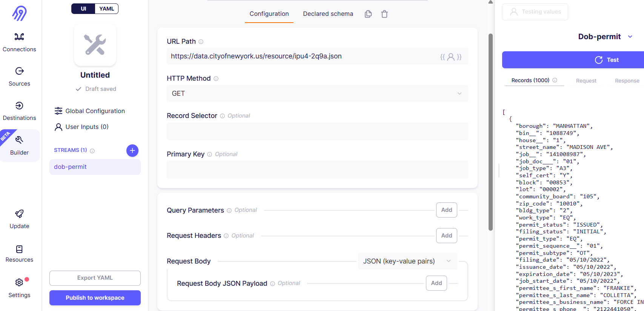The image size is (644, 311).
Task: Click the Query Parameters info icon
Action: pos(229,211)
